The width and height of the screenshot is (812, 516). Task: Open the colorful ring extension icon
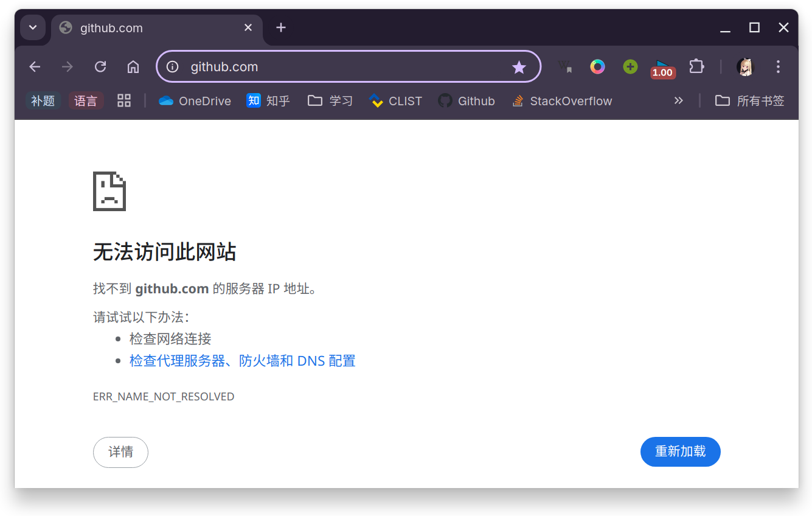click(598, 67)
